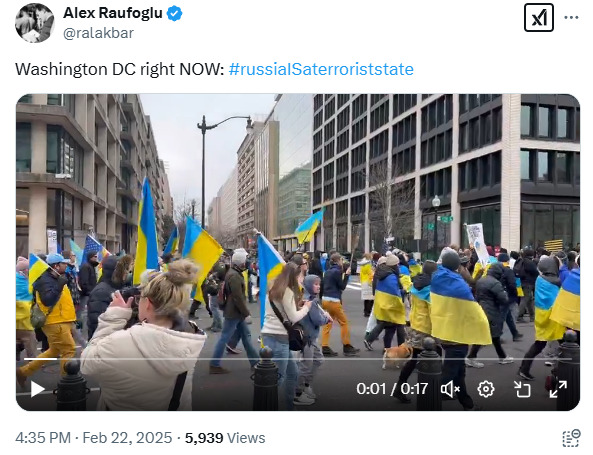Open video settings gear
Image resolution: width=593 pixels, height=455 pixels.
486,389
